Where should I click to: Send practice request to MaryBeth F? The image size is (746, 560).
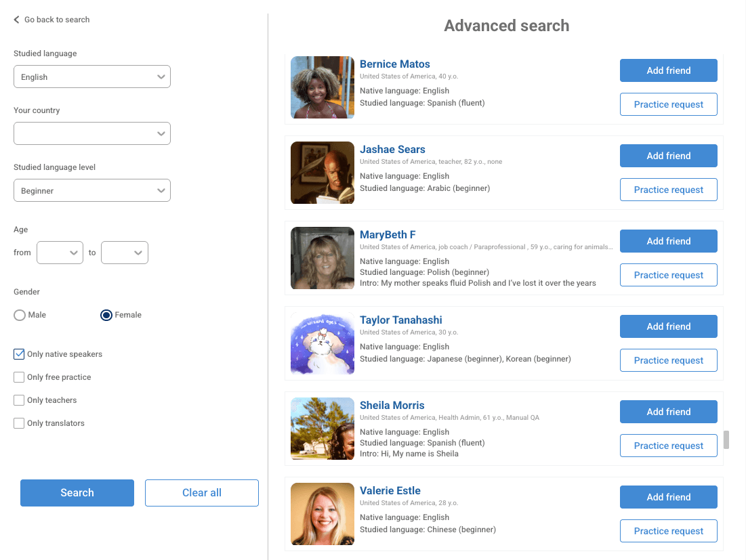coord(669,275)
